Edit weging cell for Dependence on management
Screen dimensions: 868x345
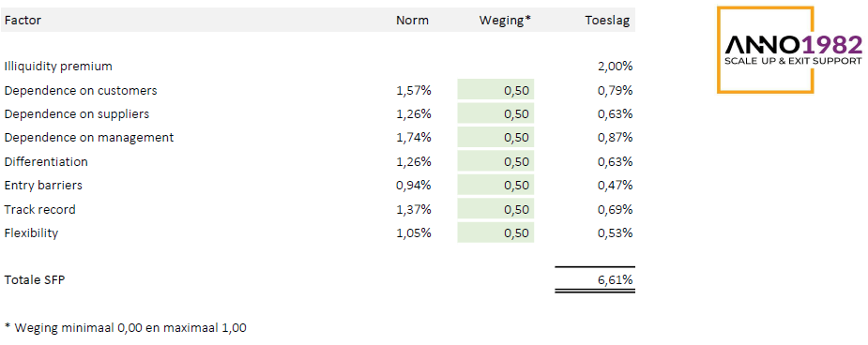(495, 137)
